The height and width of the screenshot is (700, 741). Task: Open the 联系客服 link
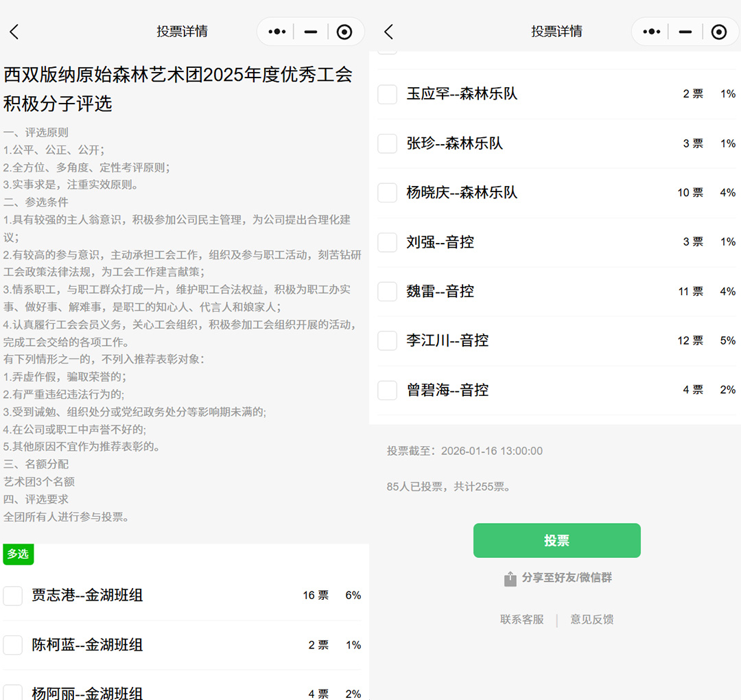tap(521, 620)
